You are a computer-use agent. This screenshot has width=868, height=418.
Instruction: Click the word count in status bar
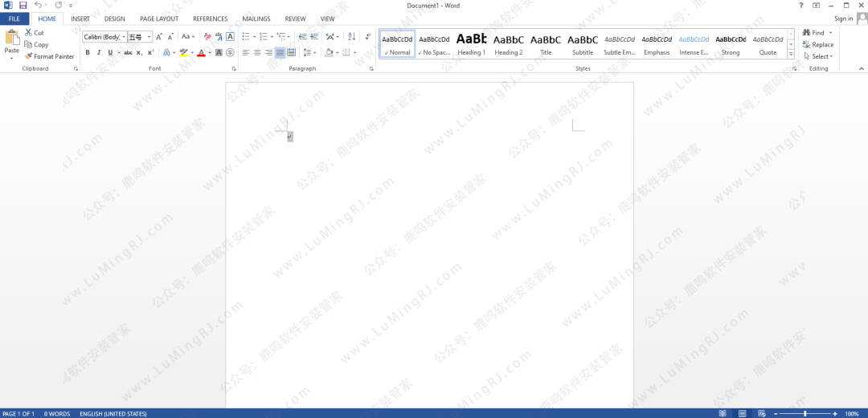click(57, 413)
